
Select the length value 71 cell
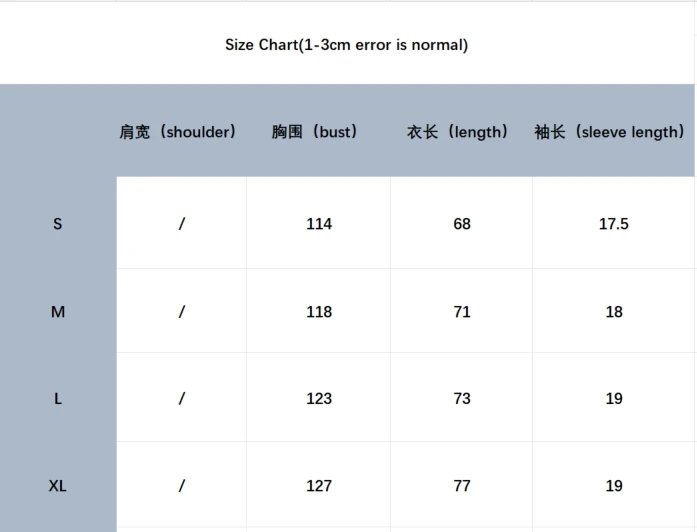[462, 311]
